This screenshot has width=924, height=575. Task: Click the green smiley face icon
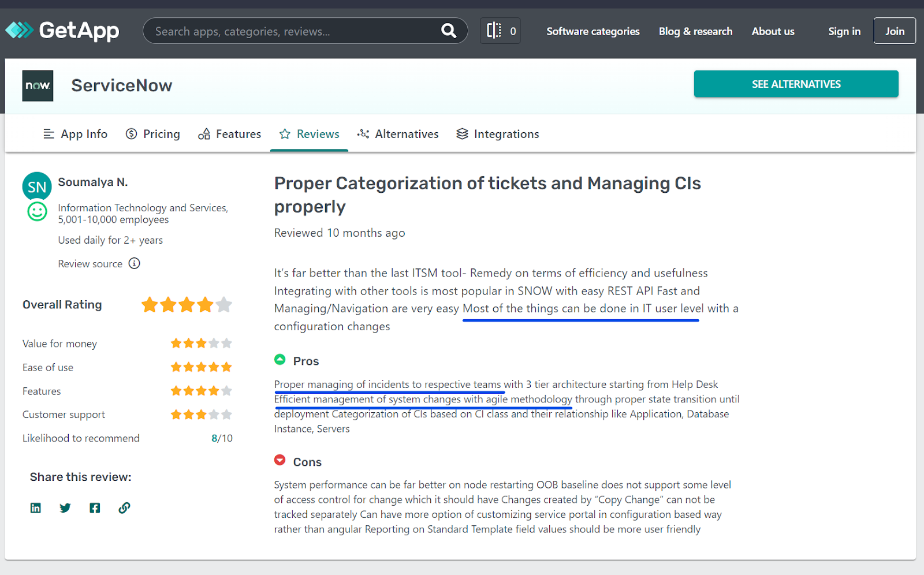[37, 211]
